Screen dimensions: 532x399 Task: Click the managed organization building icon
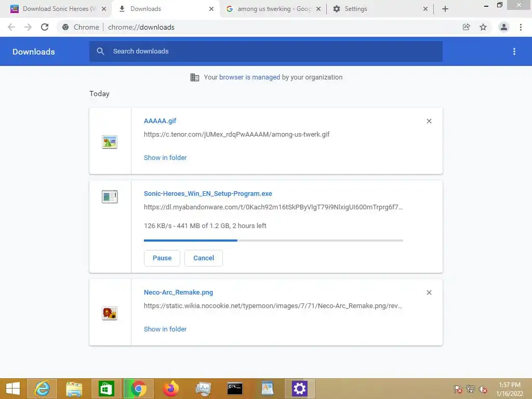click(195, 77)
